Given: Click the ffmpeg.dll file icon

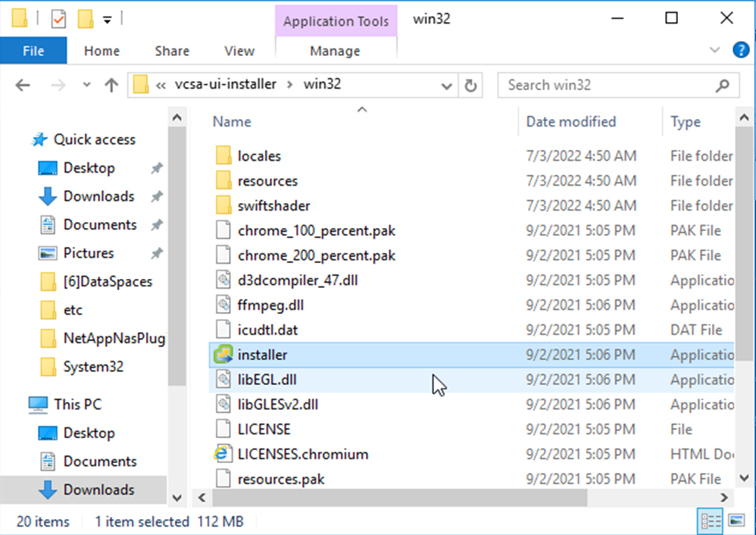Looking at the screenshot, I should click(x=223, y=305).
